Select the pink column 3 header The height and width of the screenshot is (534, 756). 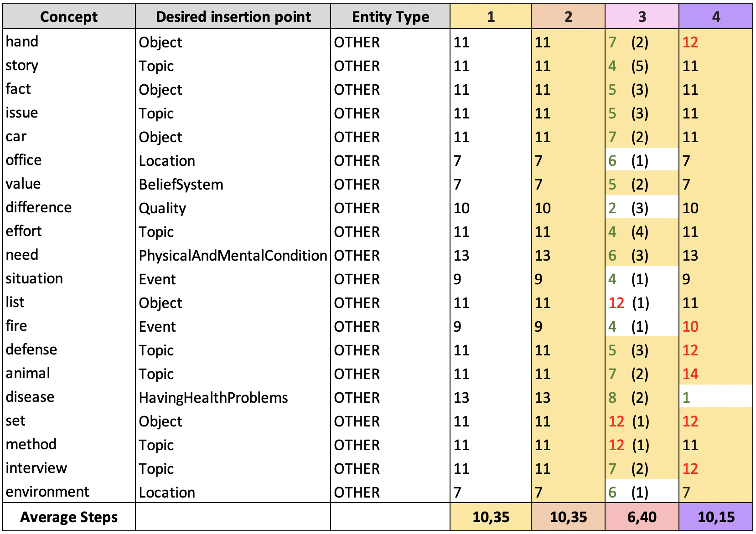click(x=642, y=17)
